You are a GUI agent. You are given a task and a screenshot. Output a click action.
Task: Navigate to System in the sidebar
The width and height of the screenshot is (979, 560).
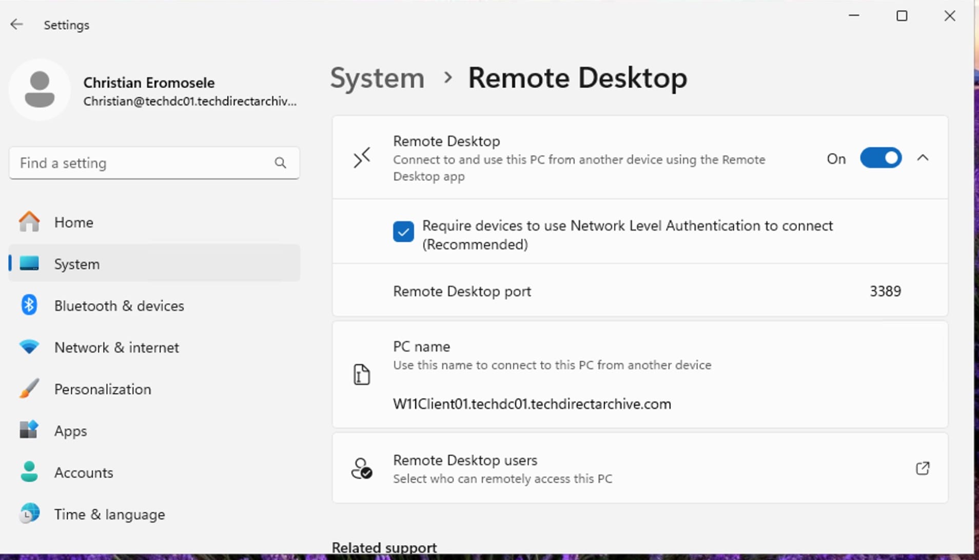click(76, 264)
